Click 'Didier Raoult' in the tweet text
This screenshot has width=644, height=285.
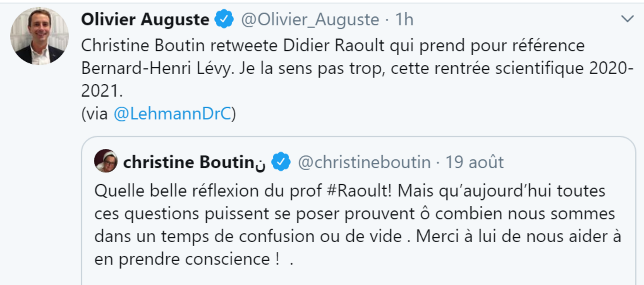coord(333,46)
